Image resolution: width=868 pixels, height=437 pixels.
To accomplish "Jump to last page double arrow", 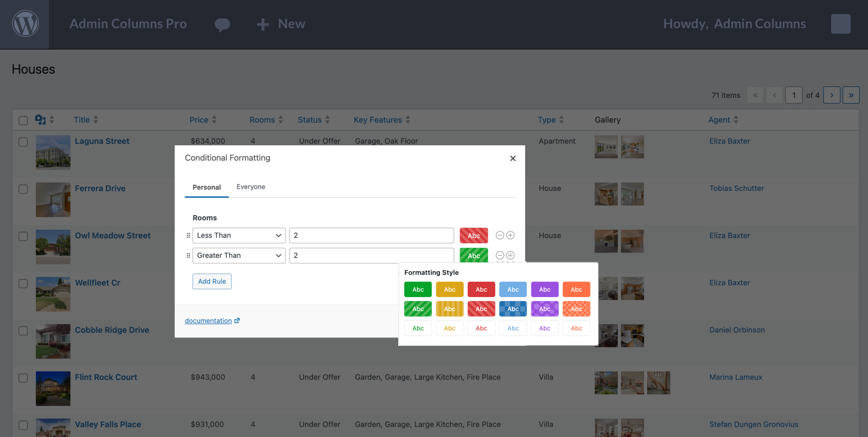I will click(x=851, y=95).
